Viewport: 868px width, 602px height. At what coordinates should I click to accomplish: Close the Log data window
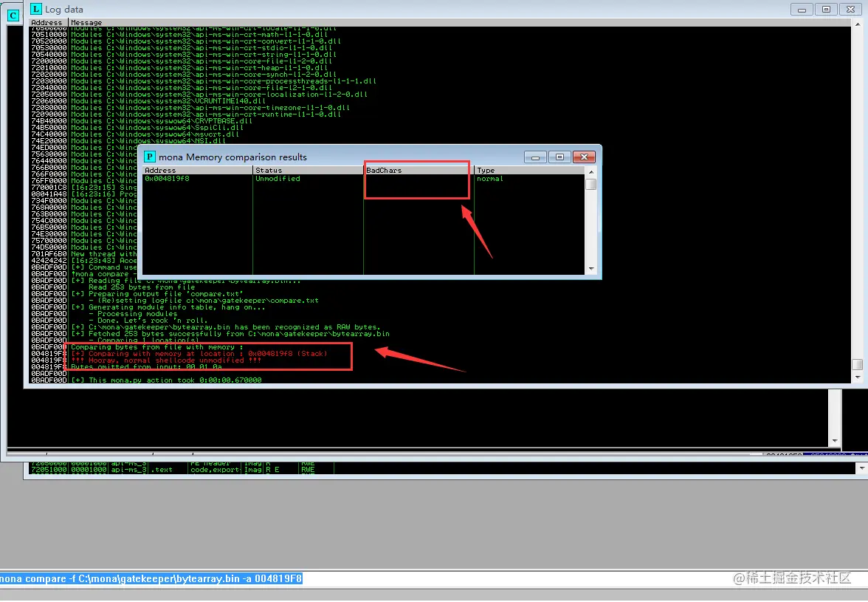[x=850, y=10]
